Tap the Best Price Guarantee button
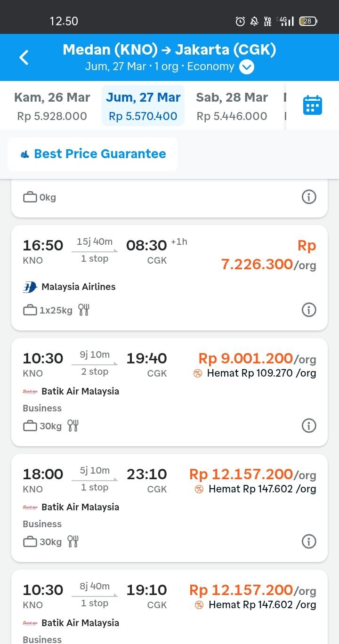The height and width of the screenshot is (644, 339). [93, 154]
